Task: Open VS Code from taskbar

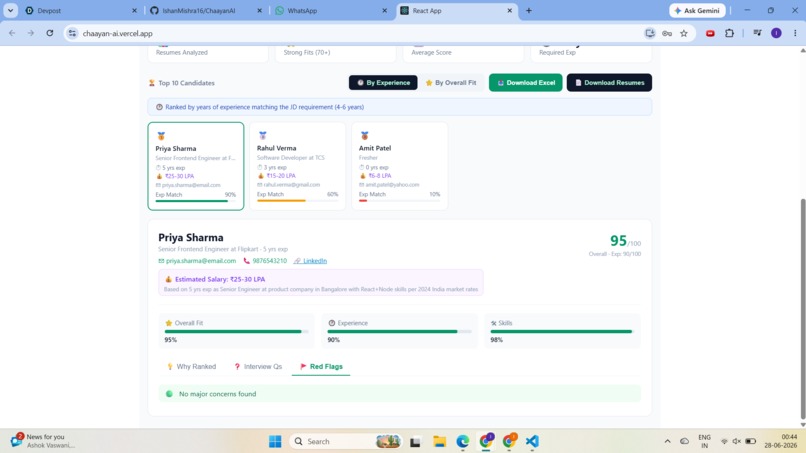Action: point(532,441)
